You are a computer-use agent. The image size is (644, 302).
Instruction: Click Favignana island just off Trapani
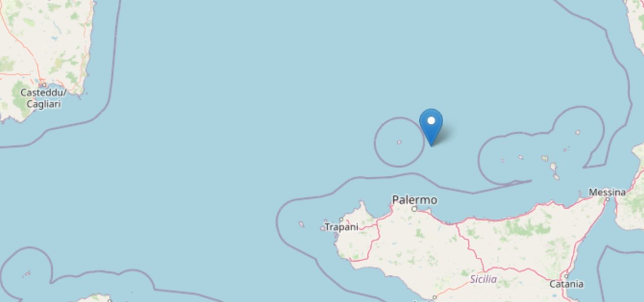point(323,229)
